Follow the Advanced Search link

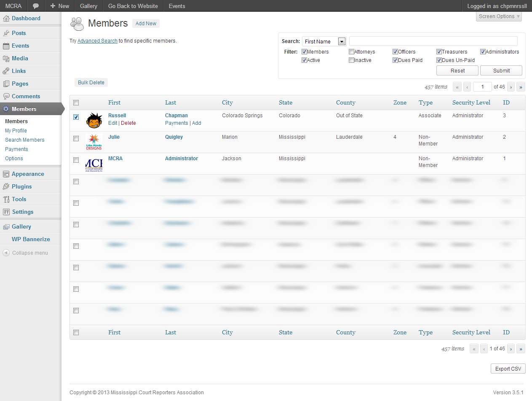(97, 41)
